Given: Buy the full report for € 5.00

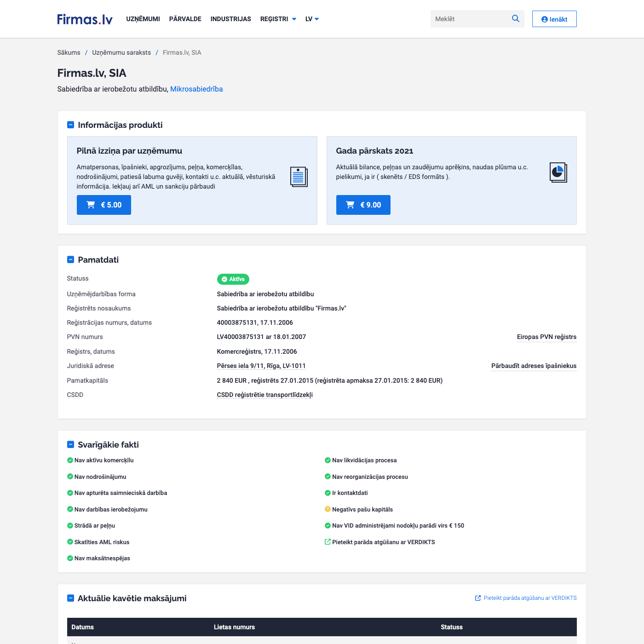Looking at the screenshot, I should (103, 205).
